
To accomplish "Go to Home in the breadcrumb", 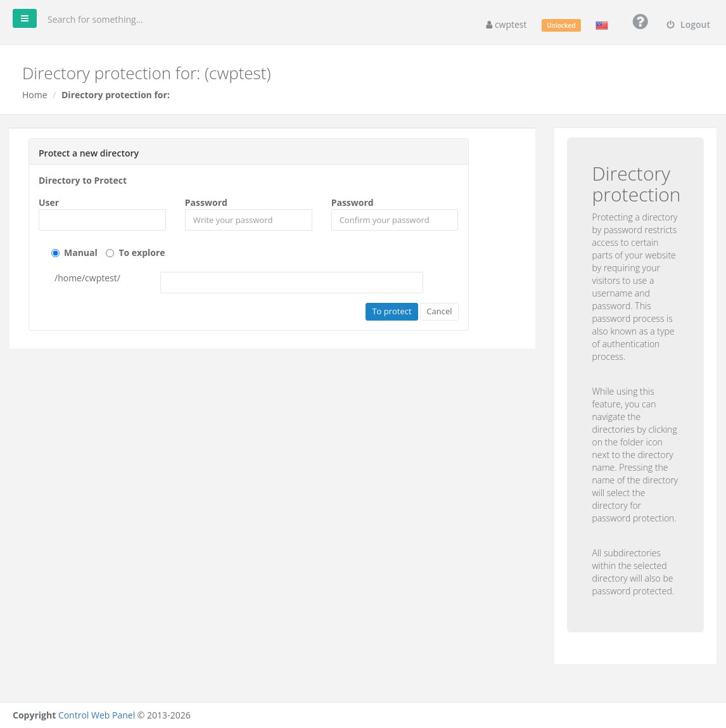I will click(35, 94).
